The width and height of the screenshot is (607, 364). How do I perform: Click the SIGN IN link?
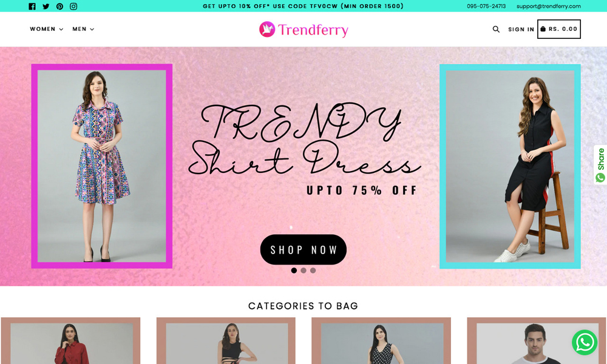click(521, 29)
